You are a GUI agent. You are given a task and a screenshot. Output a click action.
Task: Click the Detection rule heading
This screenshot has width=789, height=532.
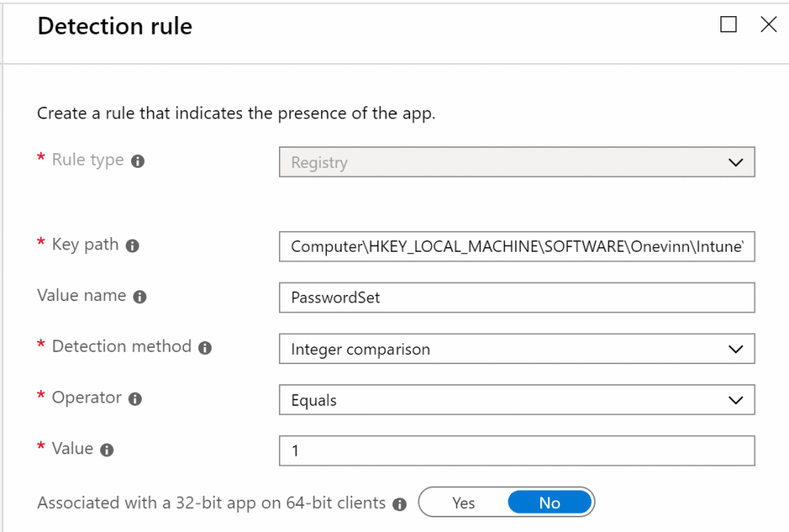point(115,26)
